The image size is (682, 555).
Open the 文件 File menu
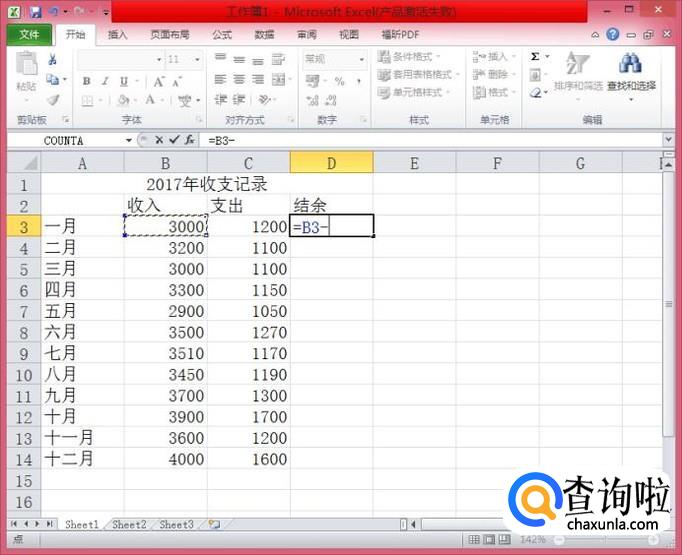point(29,34)
